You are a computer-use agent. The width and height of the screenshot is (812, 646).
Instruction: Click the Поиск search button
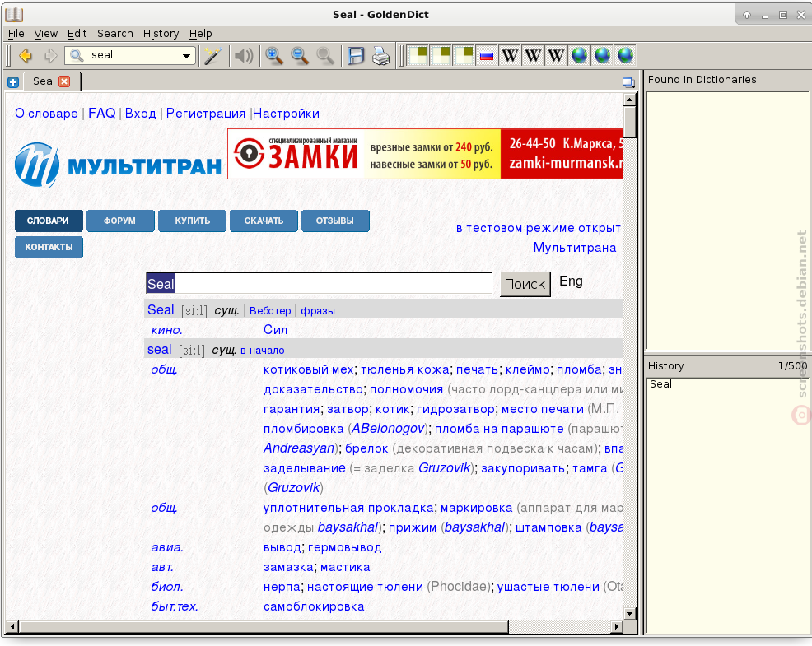pos(525,284)
